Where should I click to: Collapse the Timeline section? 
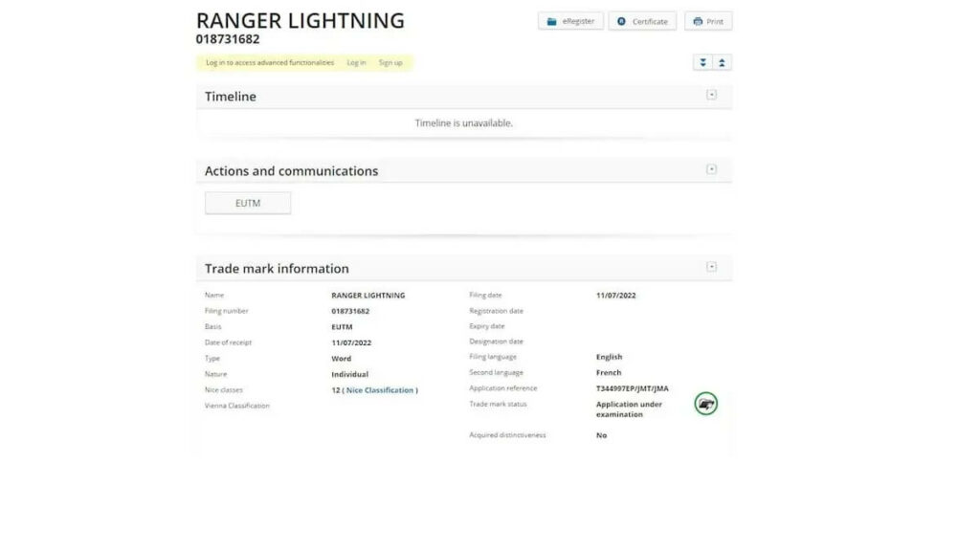(711, 95)
